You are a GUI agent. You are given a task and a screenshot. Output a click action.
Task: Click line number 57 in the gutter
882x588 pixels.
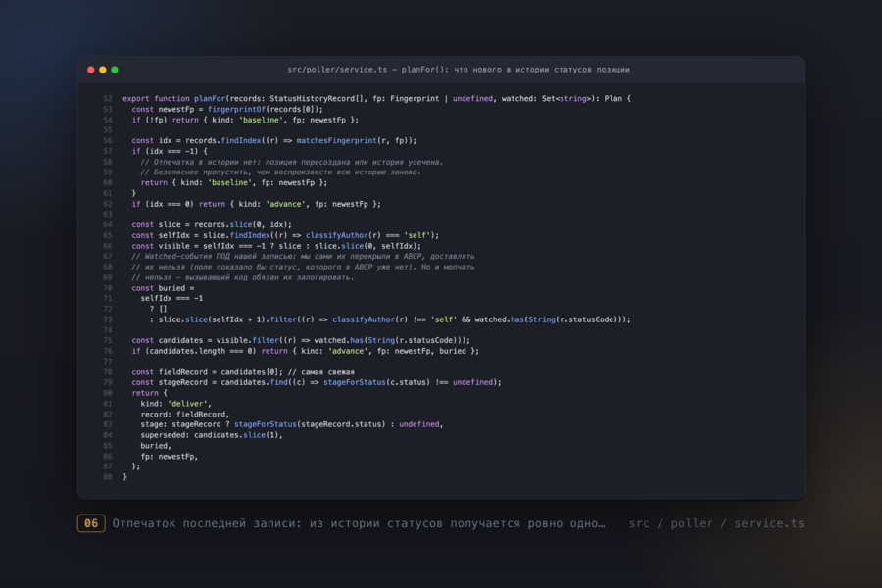pos(108,151)
